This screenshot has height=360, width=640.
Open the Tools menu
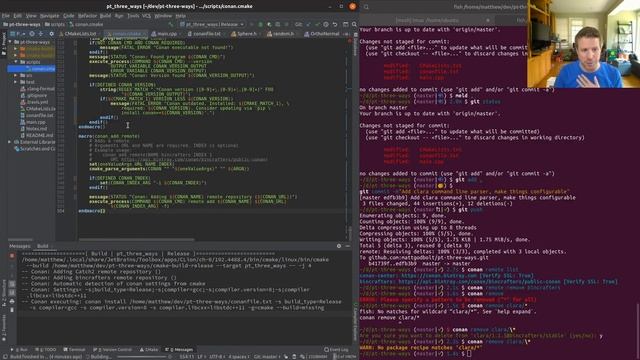click(133, 16)
